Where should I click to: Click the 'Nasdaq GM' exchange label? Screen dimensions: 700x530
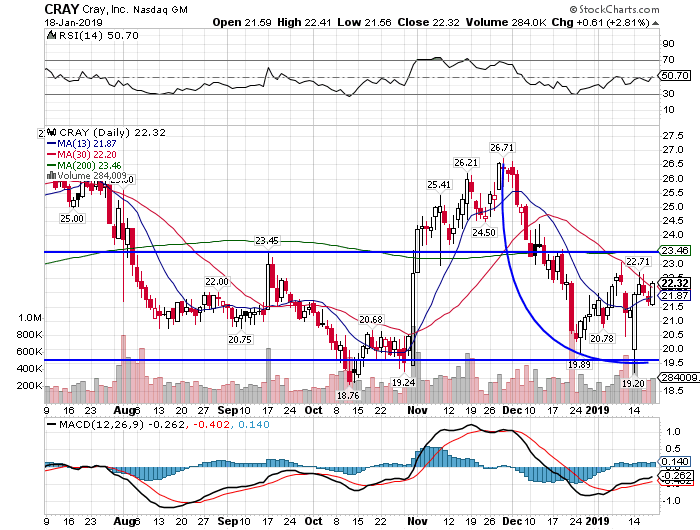coord(161,9)
